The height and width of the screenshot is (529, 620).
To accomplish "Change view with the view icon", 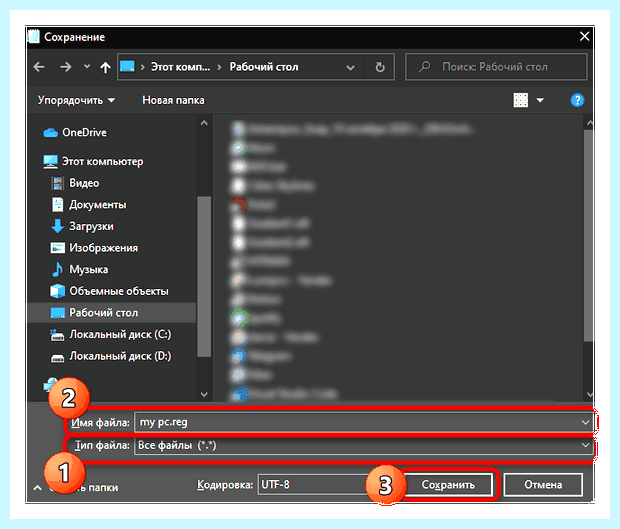I will click(x=521, y=100).
